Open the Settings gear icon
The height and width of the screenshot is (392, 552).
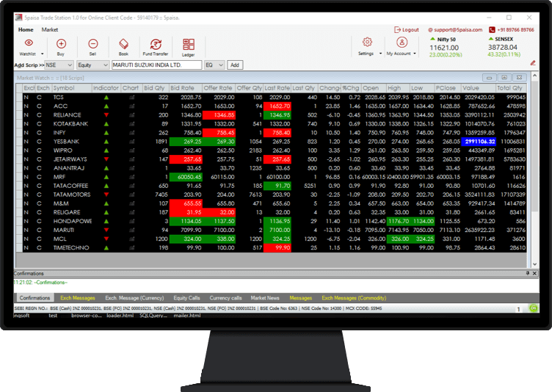367,43
